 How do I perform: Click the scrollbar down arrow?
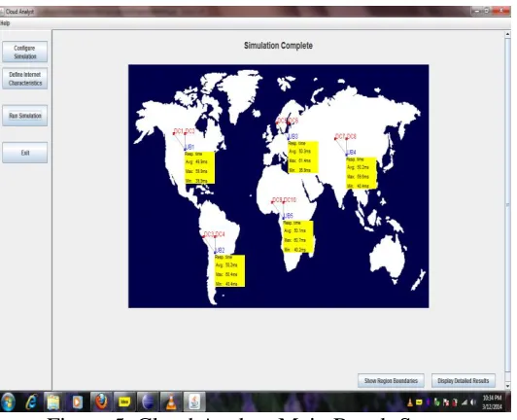click(507, 386)
